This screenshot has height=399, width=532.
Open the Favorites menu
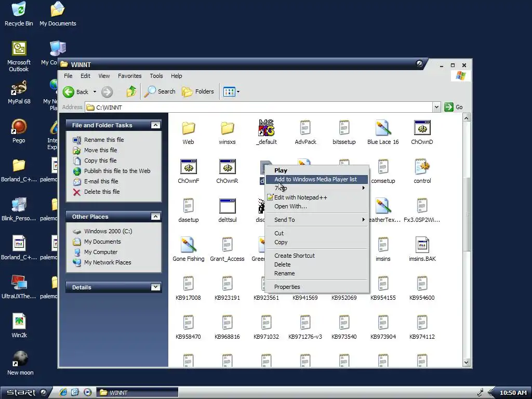[129, 76]
